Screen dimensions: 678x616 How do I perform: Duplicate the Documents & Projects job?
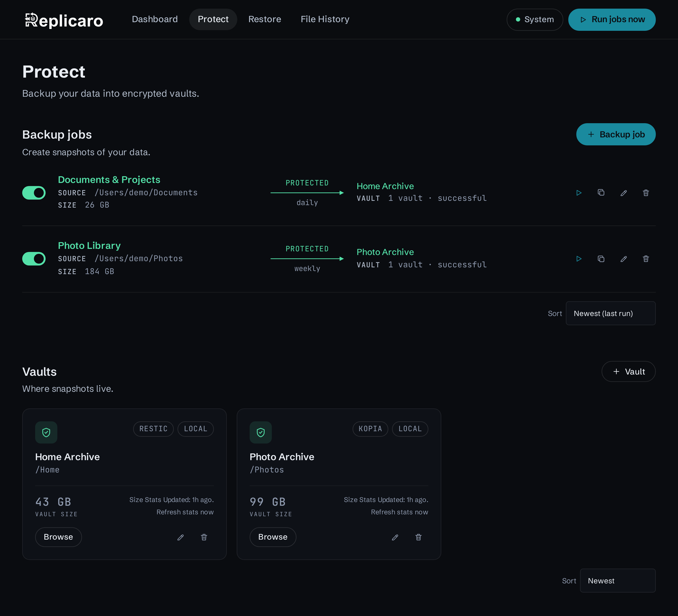pos(601,193)
